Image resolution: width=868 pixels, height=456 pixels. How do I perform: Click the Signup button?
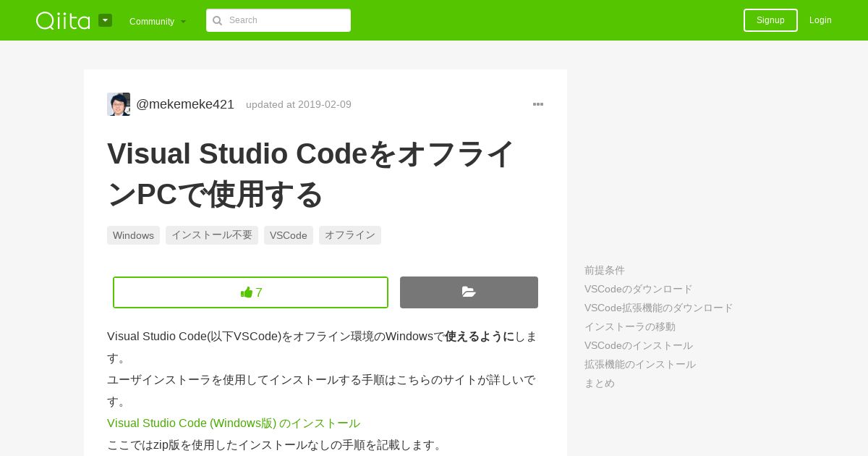click(770, 20)
